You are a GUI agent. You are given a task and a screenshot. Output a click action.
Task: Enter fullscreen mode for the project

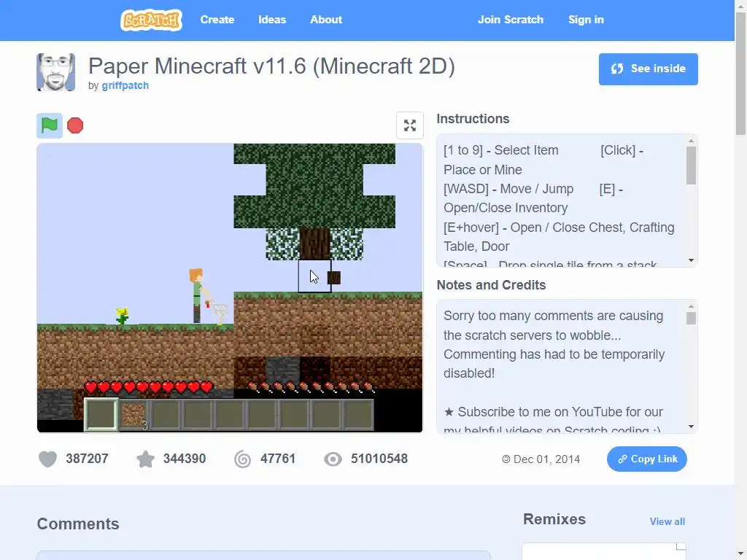point(410,125)
